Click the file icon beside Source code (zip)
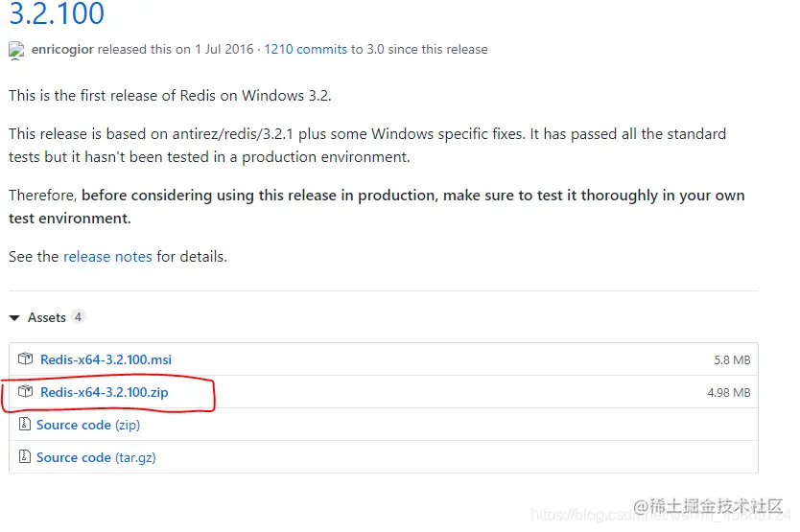Screen dimensions: 800x532 click(x=26, y=425)
